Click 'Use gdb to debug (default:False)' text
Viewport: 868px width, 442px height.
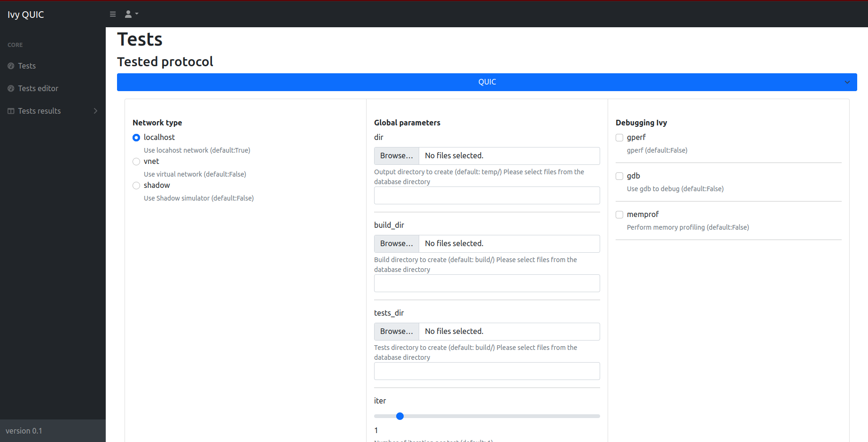675,189
